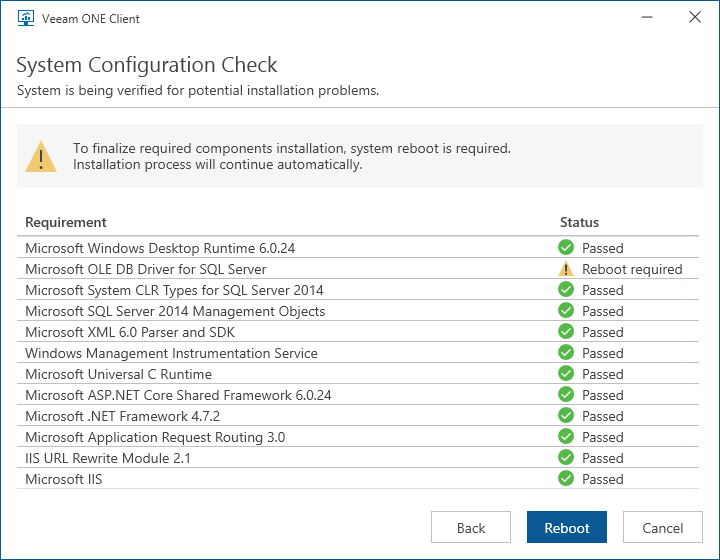The height and width of the screenshot is (560, 720).
Task: Click green check for SQL Server Management Objects
Action: pos(566,311)
